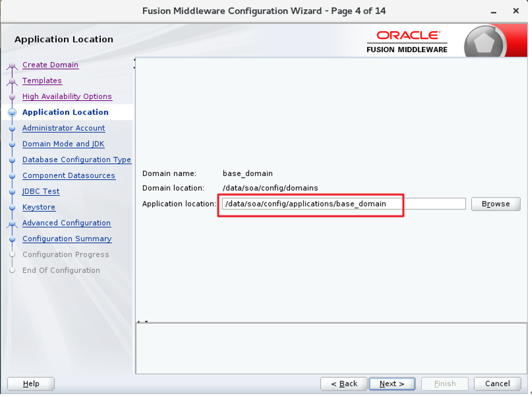Click the Keystore step bullet
Image resolution: width=532 pixels, height=397 pixels.
pos(12,208)
